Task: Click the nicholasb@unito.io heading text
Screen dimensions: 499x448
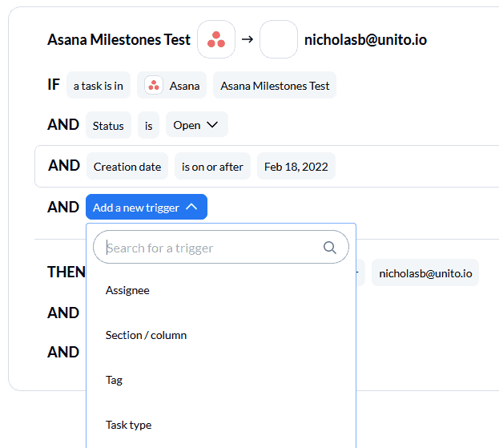Action: (x=366, y=40)
